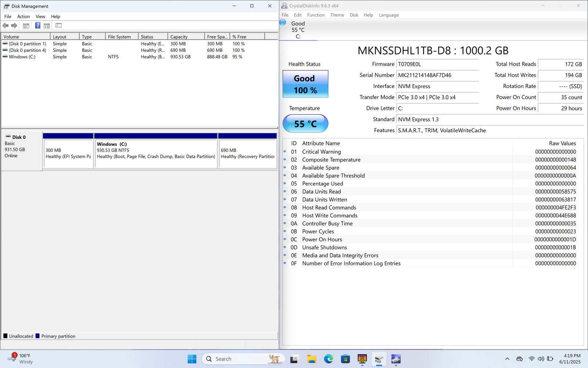Screen dimensions: 588x368
Task: Open Function menu in CrystalDiskInfo
Action: pos(316,15)
